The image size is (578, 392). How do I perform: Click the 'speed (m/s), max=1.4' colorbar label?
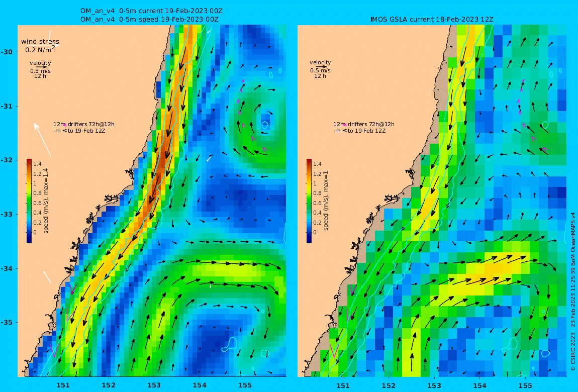tap(46, 201)
